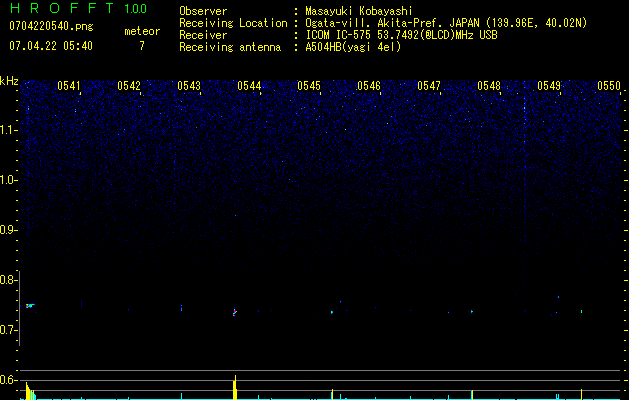Click the Receiving antenna label

(x=230, y=47)
